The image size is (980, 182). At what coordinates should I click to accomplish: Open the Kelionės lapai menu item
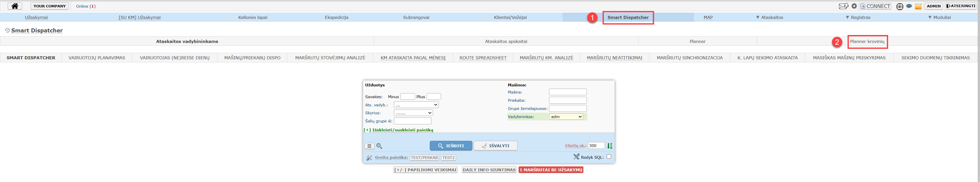(253, 18)
